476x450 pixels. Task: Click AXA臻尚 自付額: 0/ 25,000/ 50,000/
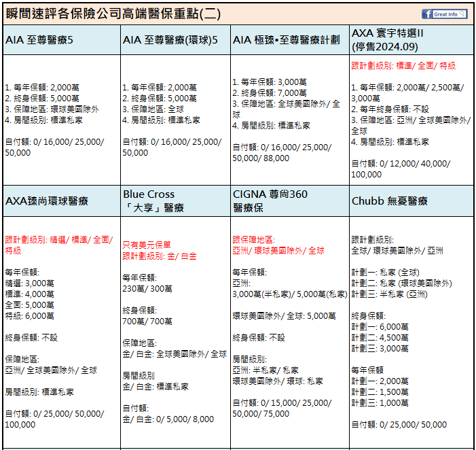tap(54, 413)
